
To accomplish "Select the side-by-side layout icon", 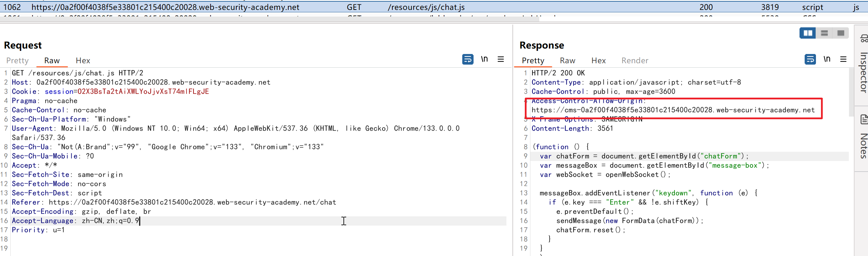I will coord(808,33).
